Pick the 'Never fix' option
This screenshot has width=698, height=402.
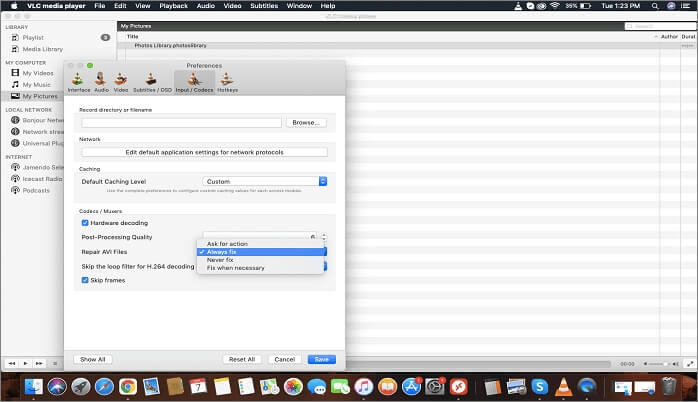(221, 260)
